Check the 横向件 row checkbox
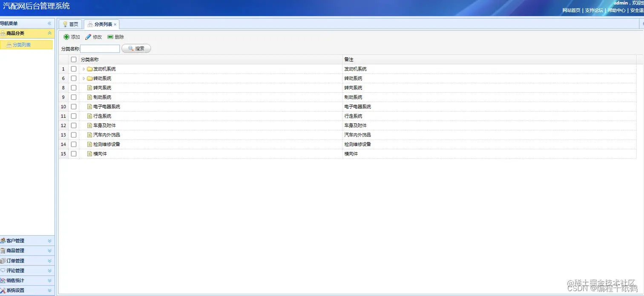This screenshot has width=644, height=296. click(74, 154)
